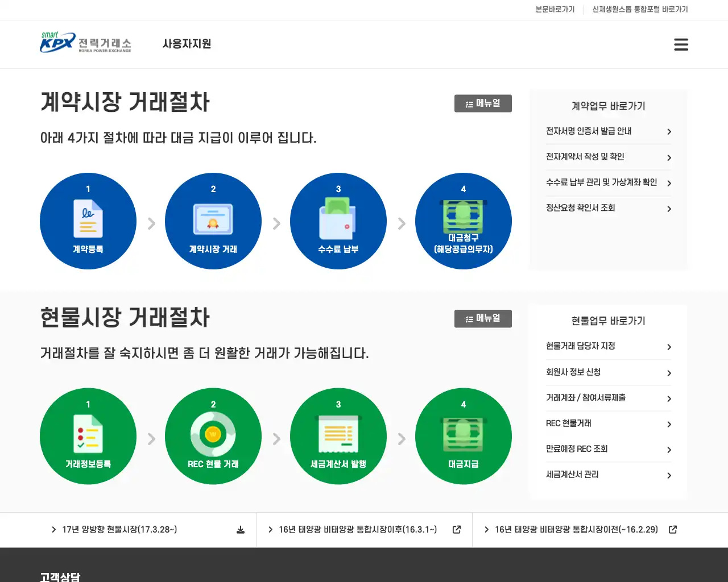Open 메뉴얼 button for 현물시장 거래절차

tap(483, 319)
